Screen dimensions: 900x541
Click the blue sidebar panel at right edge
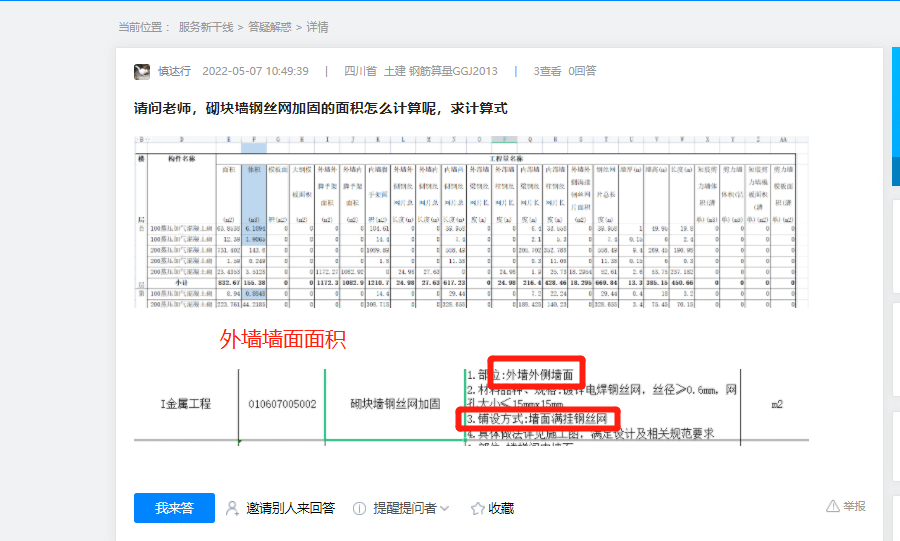895,116
